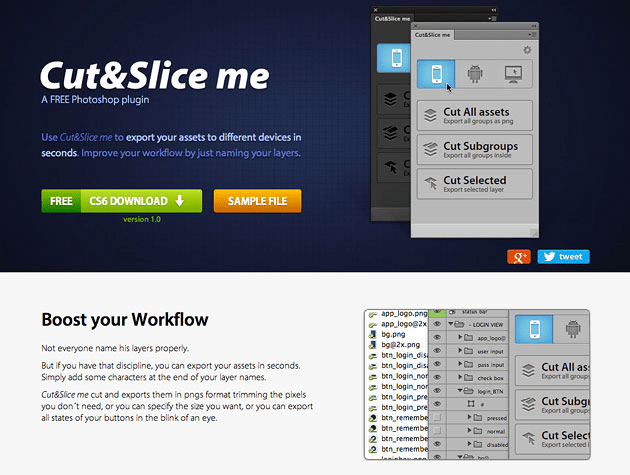The height and width of the screenshot is (475, 630).
Task: Share the page with the Google+ button
Action: click(519, 257)
